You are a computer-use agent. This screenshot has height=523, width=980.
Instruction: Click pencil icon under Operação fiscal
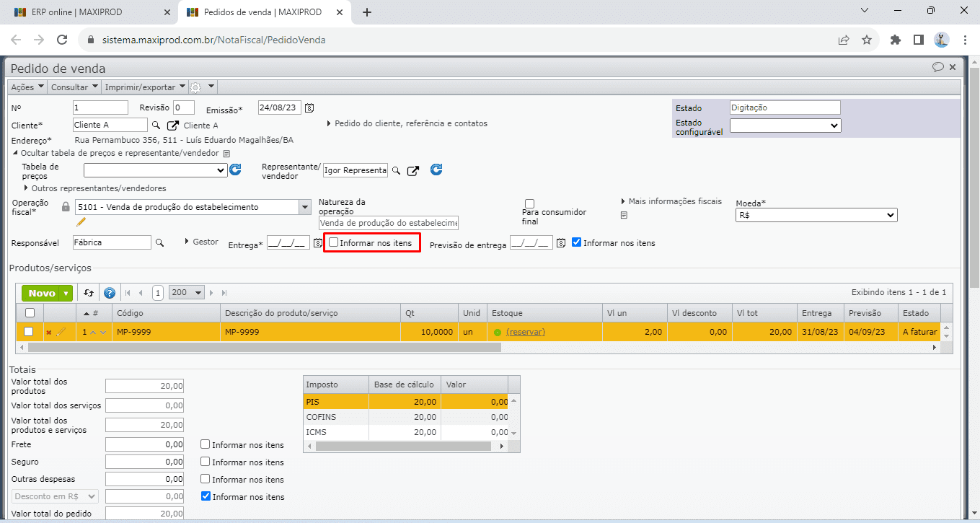pos(81,222)
